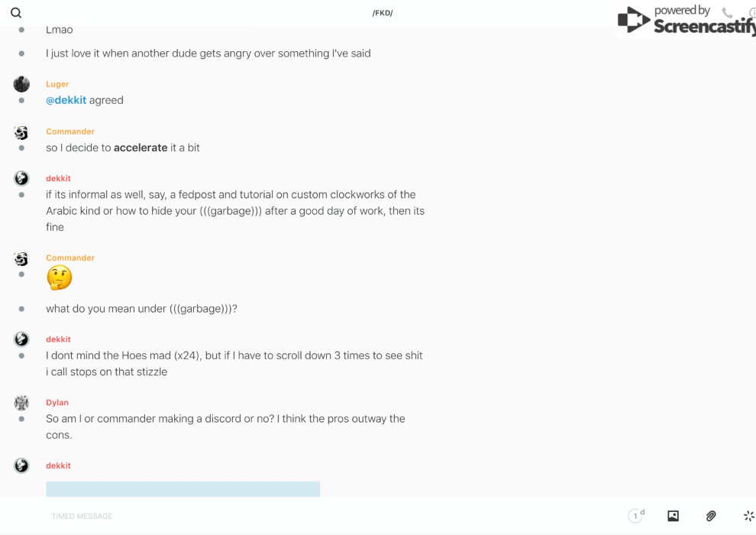Attach a photo with the image icon

point(673,516)
